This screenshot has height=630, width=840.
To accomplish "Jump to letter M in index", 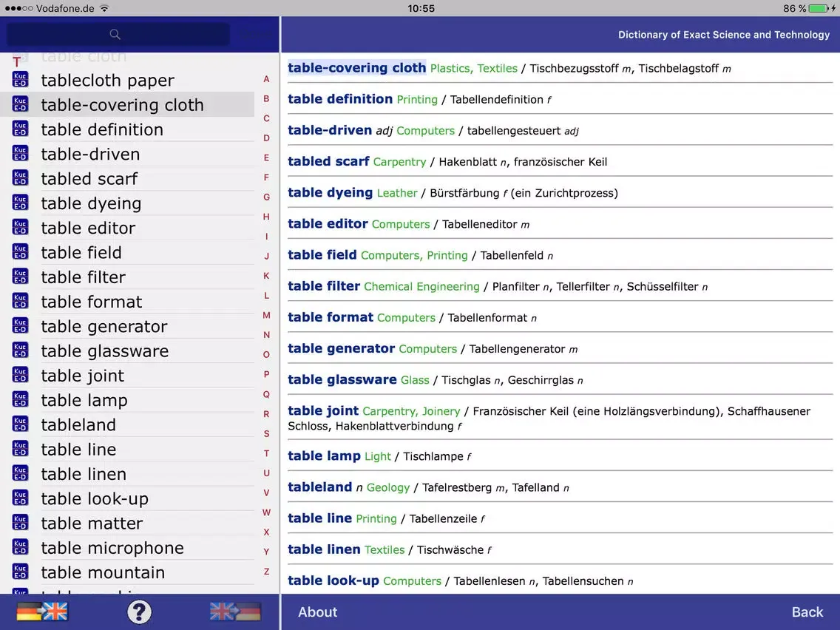I will click(x=266, y=316).
